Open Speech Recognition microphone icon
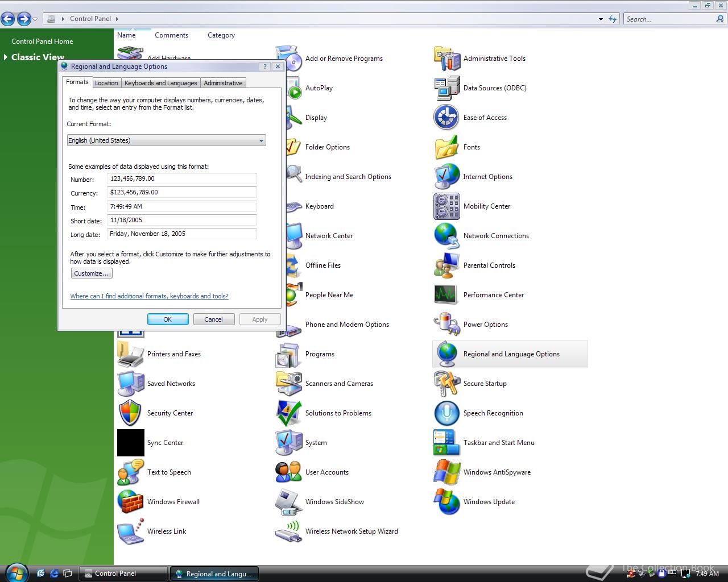 coord(447,413)
